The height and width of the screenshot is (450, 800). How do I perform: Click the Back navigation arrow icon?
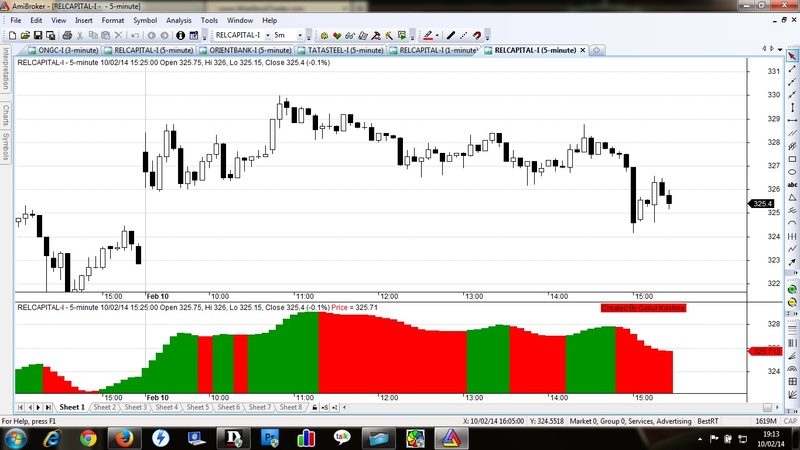pyautogui.click(x=152, y=35)
